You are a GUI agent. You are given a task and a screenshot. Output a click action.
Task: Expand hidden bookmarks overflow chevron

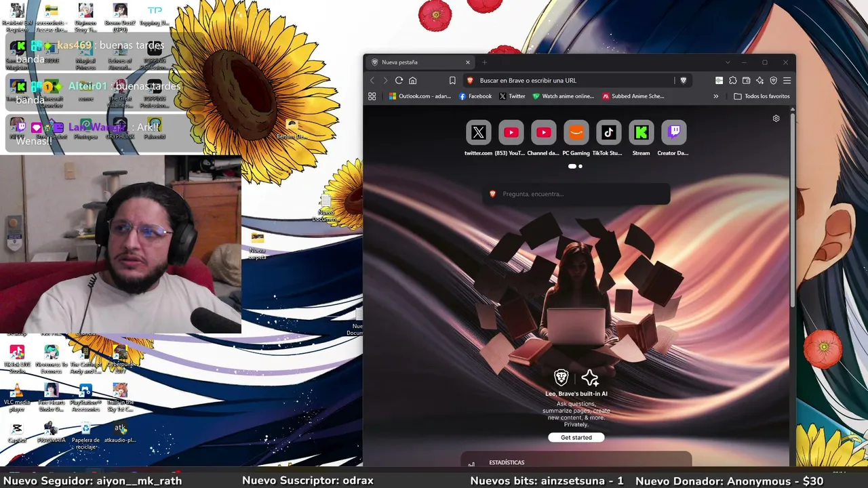point(715,96)
